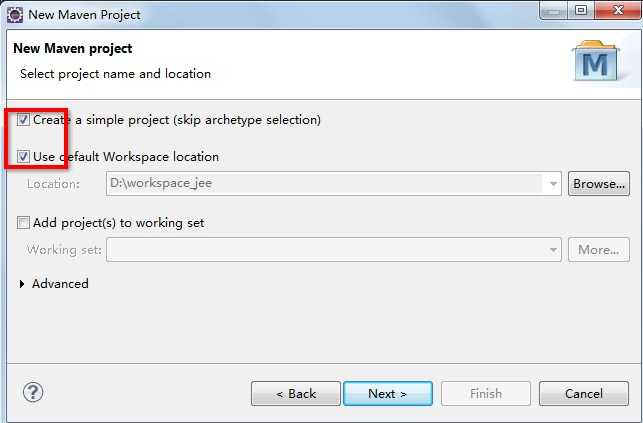Click the Advanced disclosure triangle icon
Screen dimensions: 643x423
(x=22, y=284)
